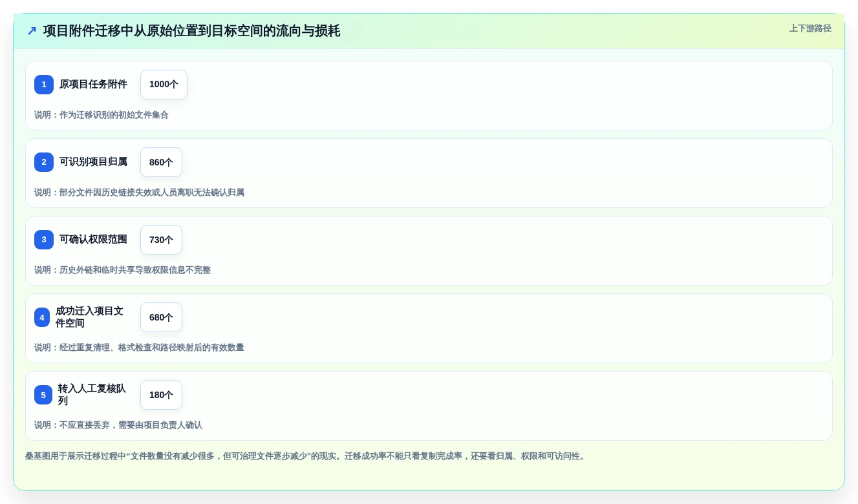Click the note 作为迁移识别的初始文件集合
Image resolution: width=858 pixels, height=504 pixels.
pyautogui.click(x=102, y=115)
